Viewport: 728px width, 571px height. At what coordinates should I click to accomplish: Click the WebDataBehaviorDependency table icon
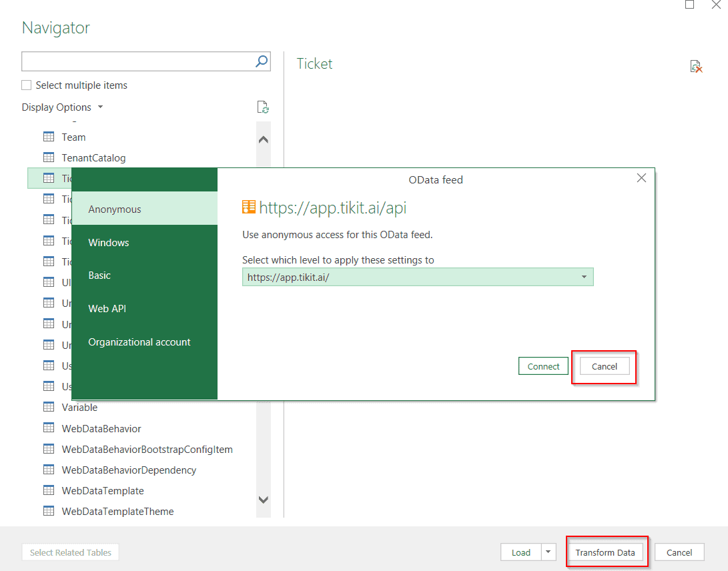coord(49,470)
